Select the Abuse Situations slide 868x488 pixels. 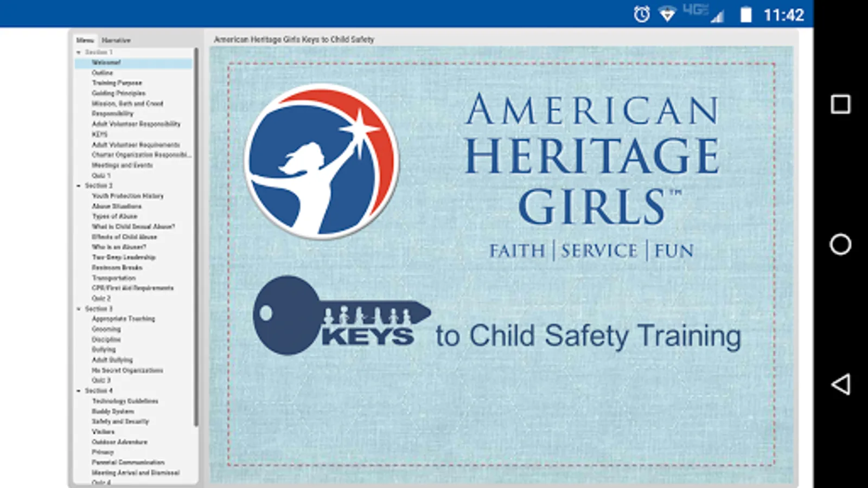(x=117, y=206)
